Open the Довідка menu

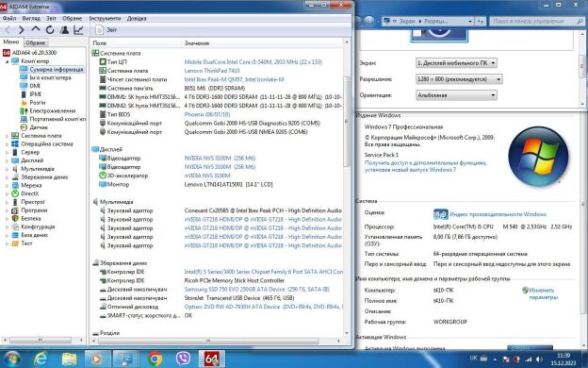[137, 18]
